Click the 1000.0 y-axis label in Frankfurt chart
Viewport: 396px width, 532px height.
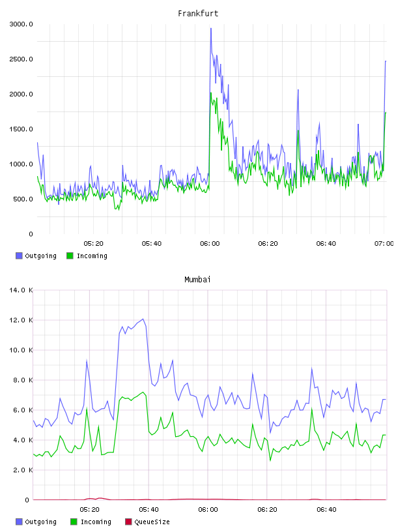click(21, 164)
